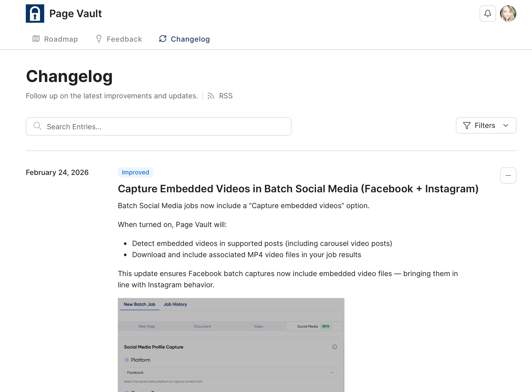The image size is (532, 392).
Task: Switch to the Roadmap tab
Action: pos(61,39)
